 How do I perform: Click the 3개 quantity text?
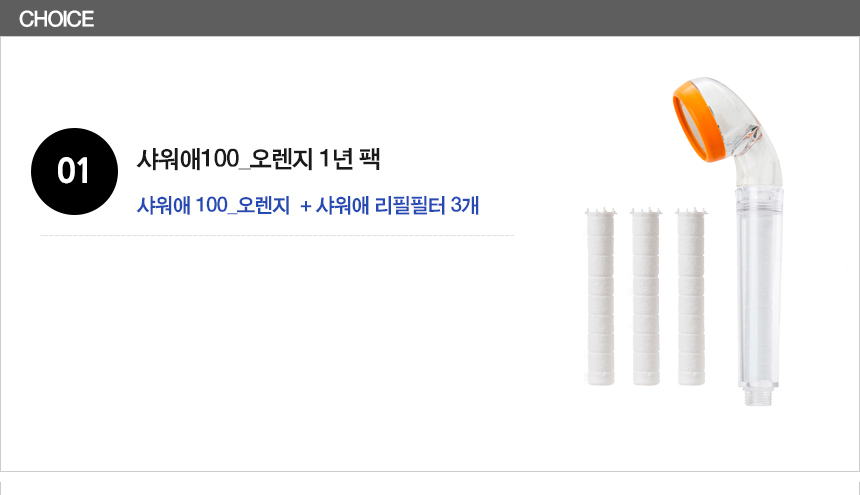pos(465,207)
